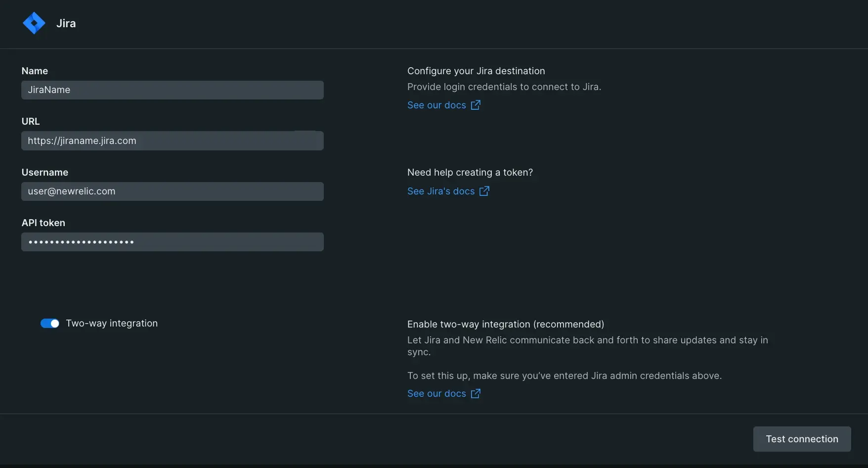868x468 pixels.
Task: Focus the Name field containing JiraName
Action: 172,90
